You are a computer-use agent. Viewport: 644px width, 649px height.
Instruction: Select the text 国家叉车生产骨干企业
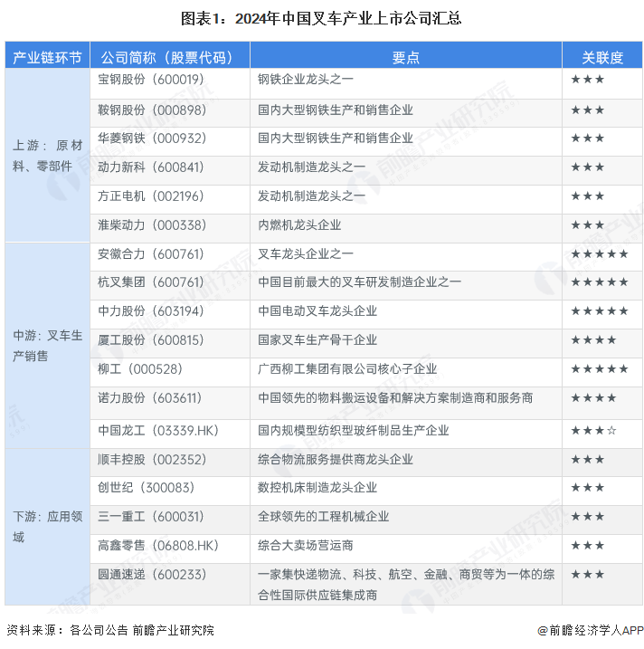pos(317,339)
